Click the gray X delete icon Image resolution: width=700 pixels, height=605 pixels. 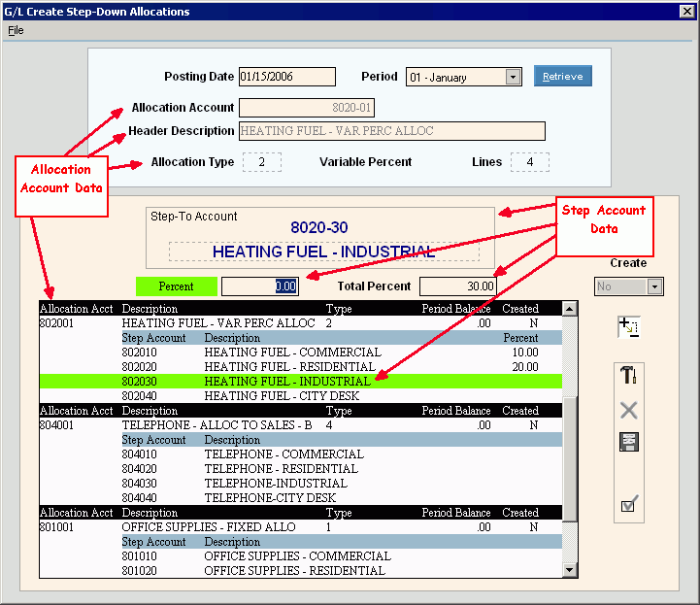tap(628, 410)
